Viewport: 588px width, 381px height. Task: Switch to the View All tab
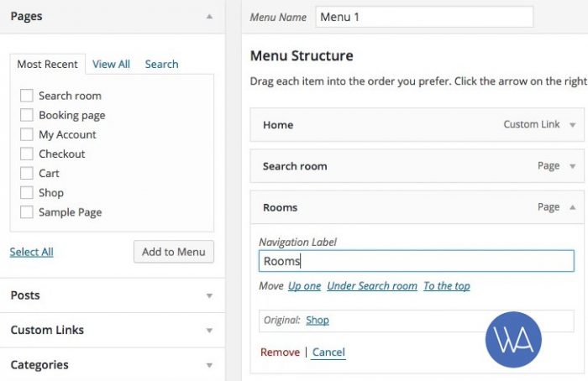pos(111,64)
